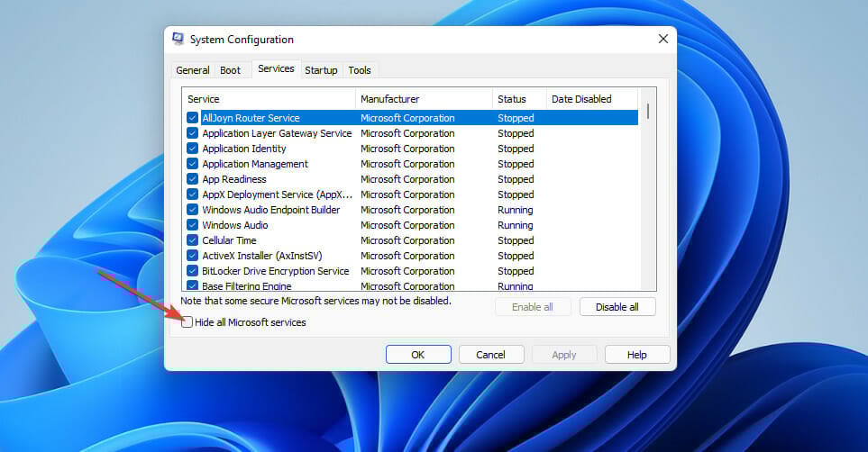Select the Windows Audio service name

235,225
